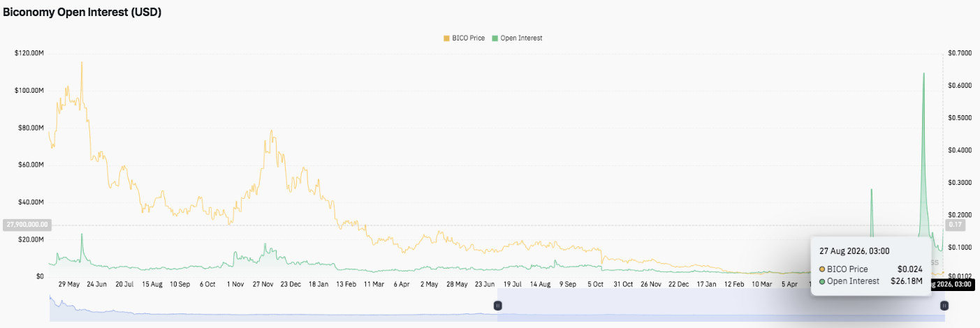Click the 18 Jan date label

coord(318,285)
